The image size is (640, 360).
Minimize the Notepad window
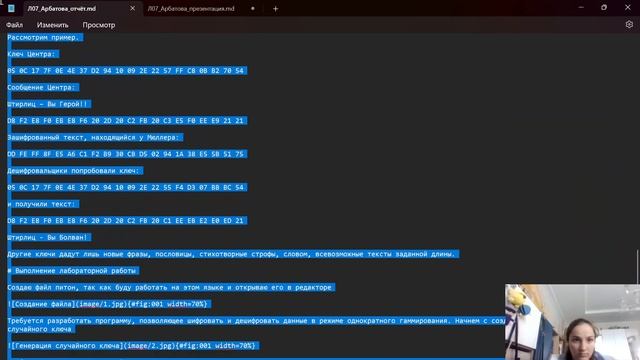pyautogui.click(x=581, y=7)
